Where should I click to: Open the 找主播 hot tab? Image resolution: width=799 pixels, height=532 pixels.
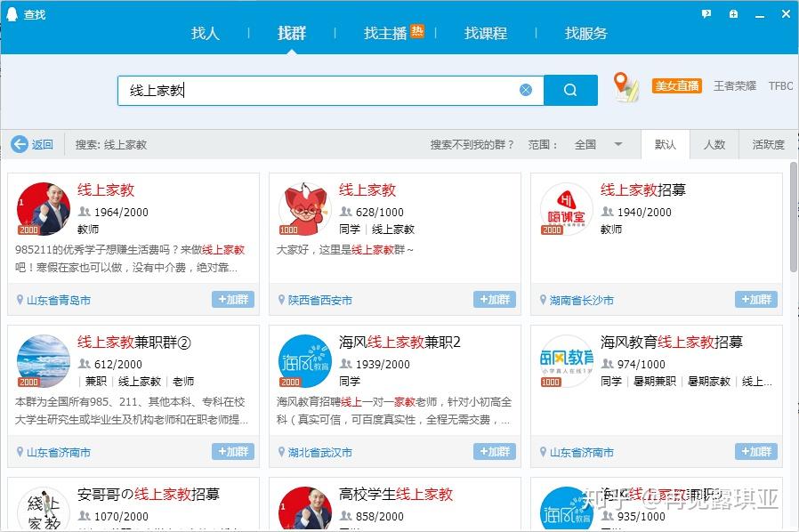coord(393,33)
